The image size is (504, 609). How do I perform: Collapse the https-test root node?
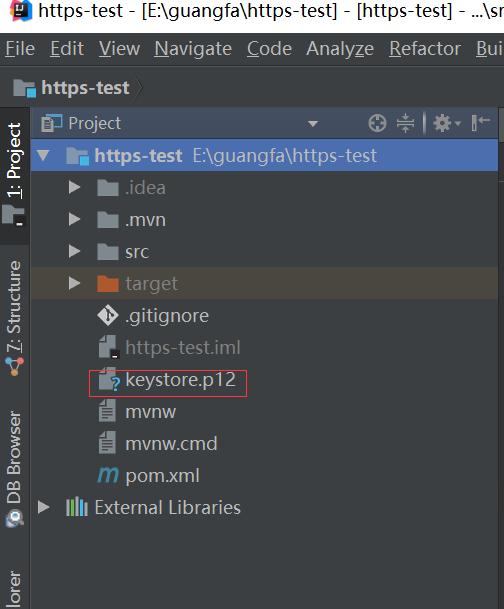(43, 156)
